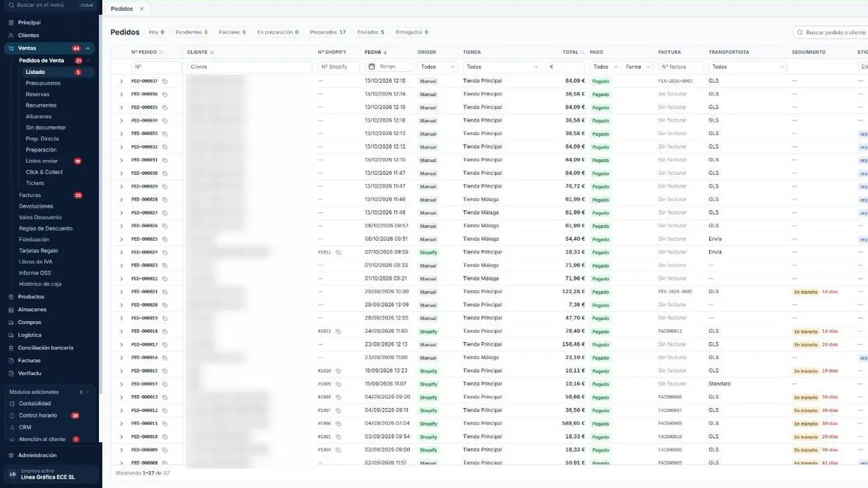The image size is (868, 488).
Task: Open the Forma de pago dropdown
Action: (x=637, y=66)
